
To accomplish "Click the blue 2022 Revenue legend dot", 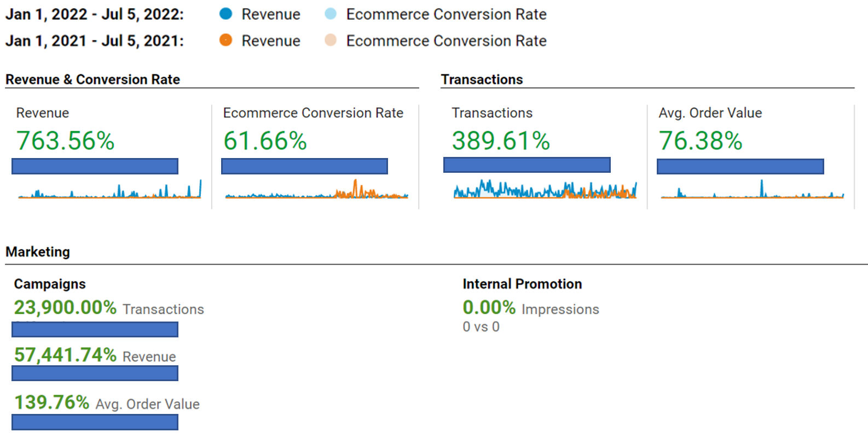I will coord(225,14).
